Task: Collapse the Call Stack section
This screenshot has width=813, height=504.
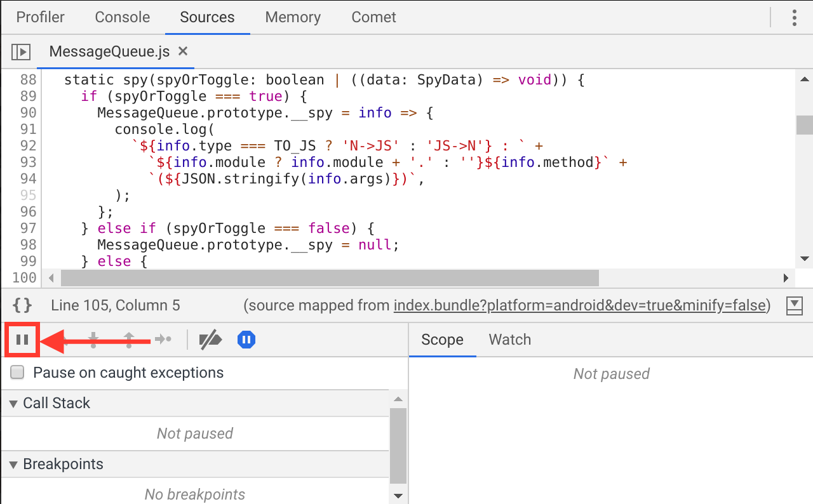Action: click(14, 402)
